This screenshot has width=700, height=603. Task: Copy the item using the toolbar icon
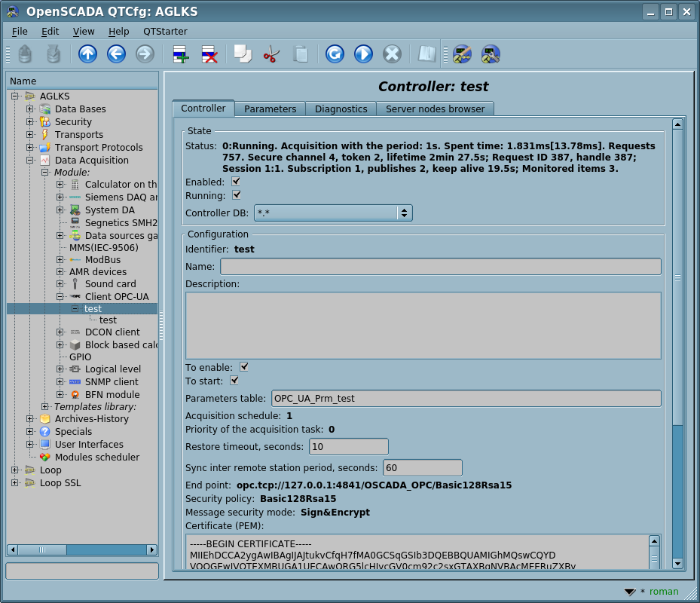(243, 54)
